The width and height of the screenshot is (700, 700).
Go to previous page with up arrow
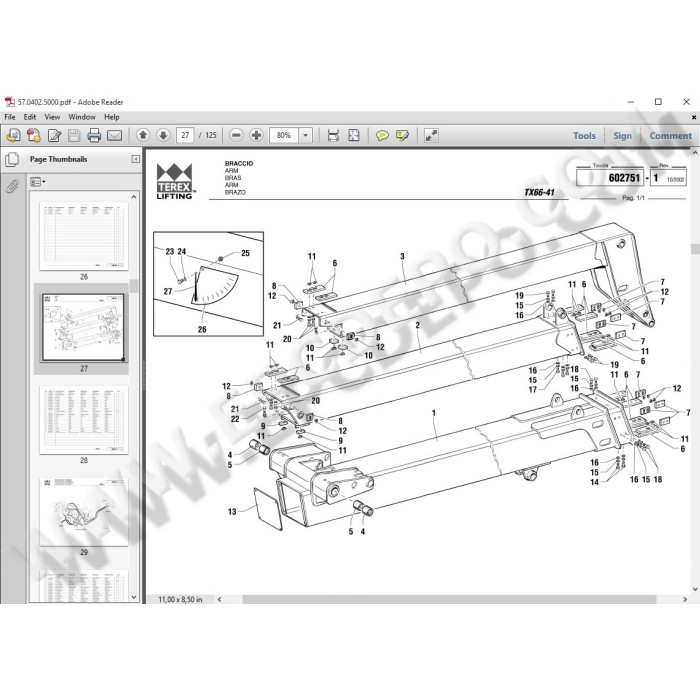(x=143, y=135)
